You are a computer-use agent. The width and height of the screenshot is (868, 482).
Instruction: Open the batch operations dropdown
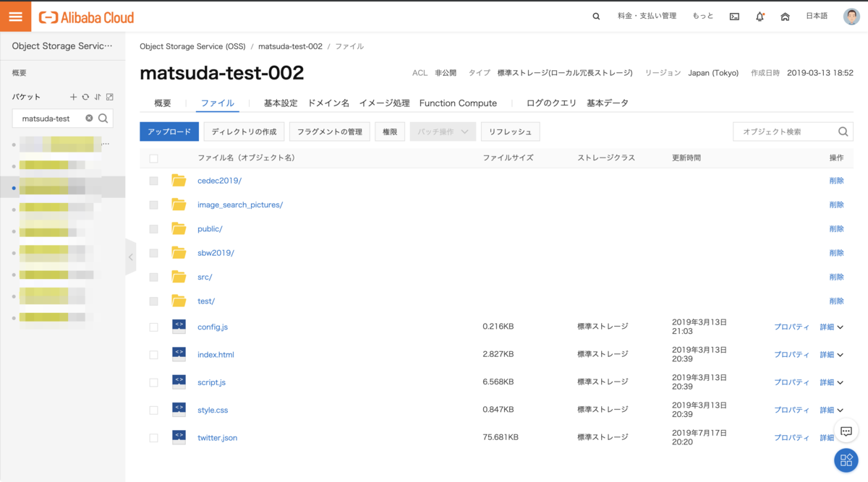click(443, 132)
